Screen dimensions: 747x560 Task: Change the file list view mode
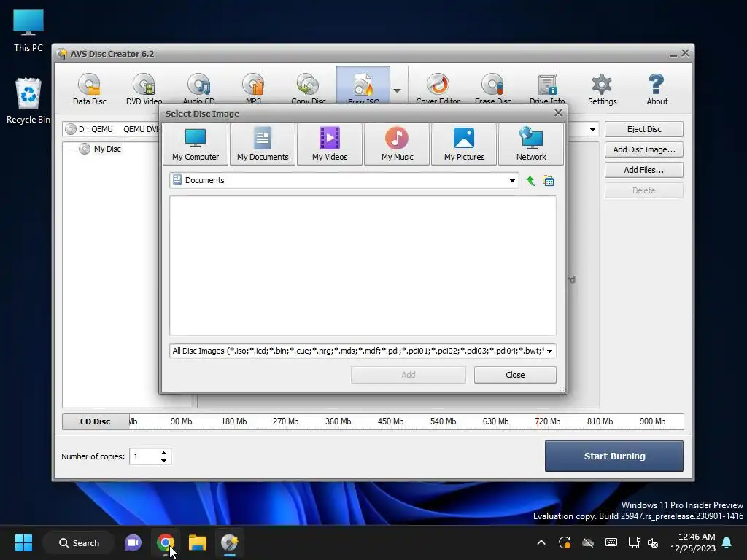549,181
